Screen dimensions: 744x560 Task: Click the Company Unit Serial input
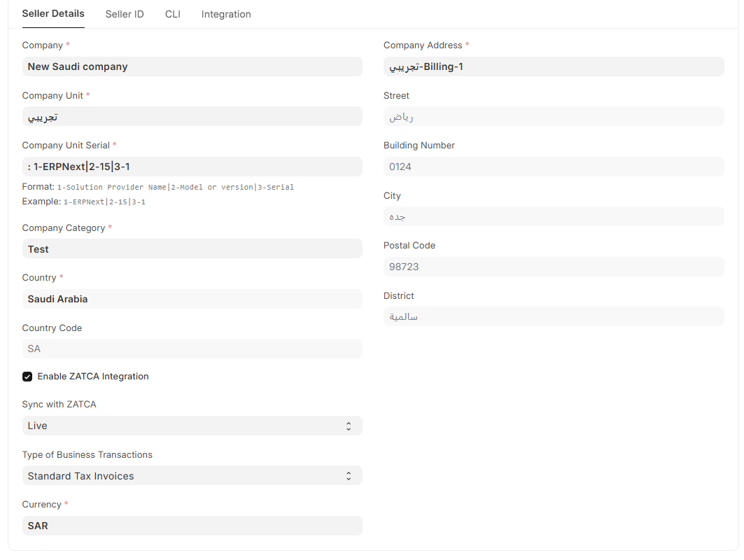tap(192, 167)
